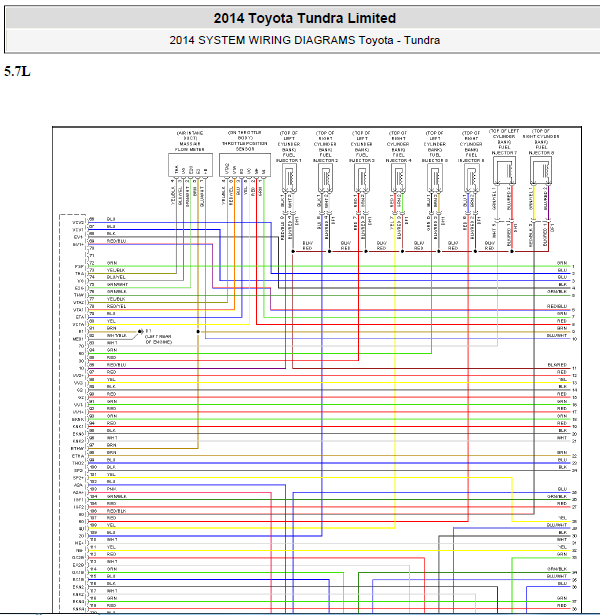The height and width of the screenshot is (615, 600).
Task: Click the Fuel Injector 7 symbol
Action: click(x=504, y=171)
